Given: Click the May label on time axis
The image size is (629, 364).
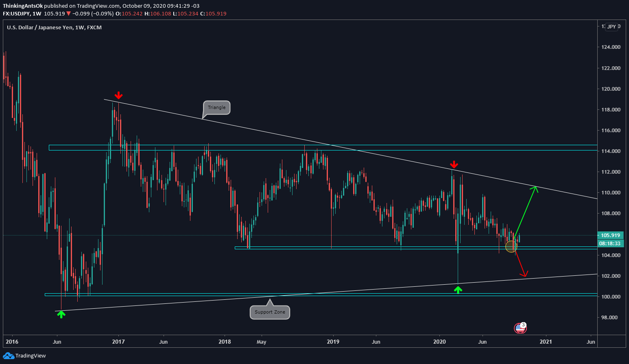Looking at the screenshot, I should [x=262, y=342].
